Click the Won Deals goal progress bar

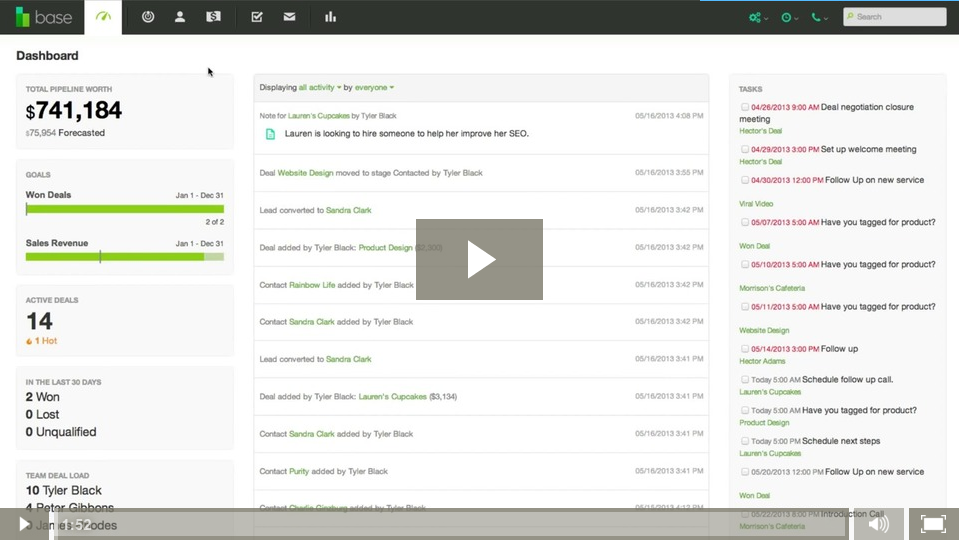(125, 209)
